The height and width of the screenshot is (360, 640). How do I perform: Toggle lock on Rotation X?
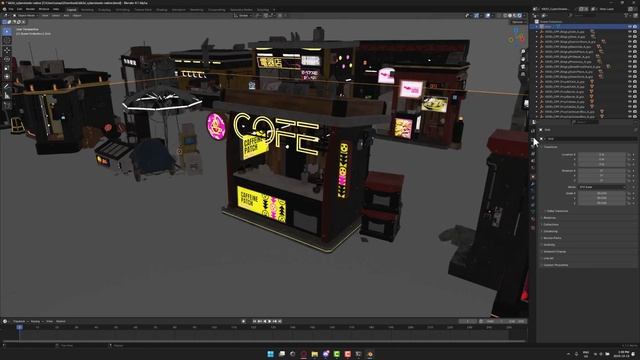pos(629,171)
